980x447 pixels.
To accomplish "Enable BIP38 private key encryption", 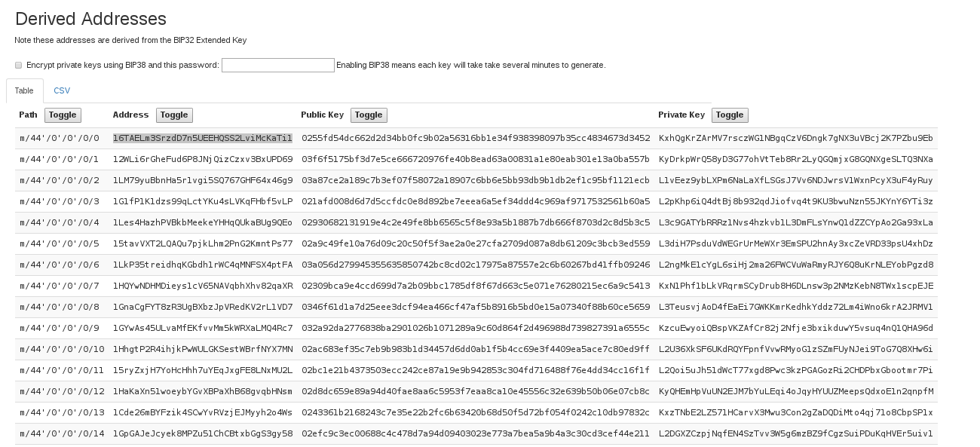I will 18,65.
